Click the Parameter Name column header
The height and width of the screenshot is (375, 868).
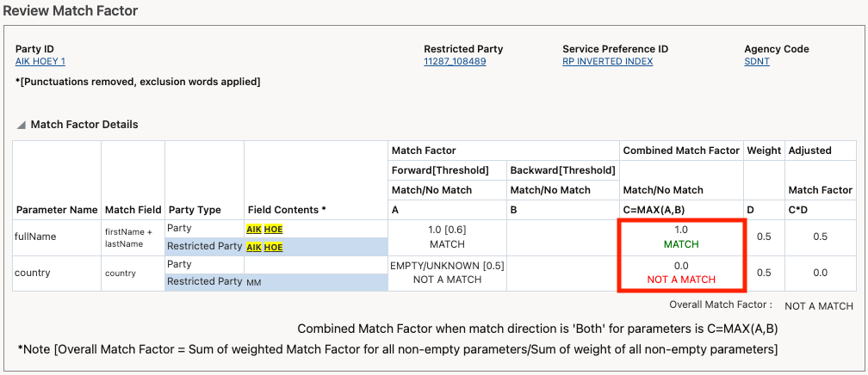[56, 209]
